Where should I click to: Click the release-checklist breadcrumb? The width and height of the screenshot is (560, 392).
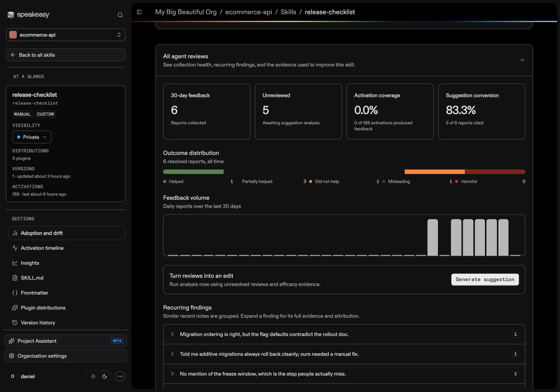pyautogui.click(x=330, y=12)
